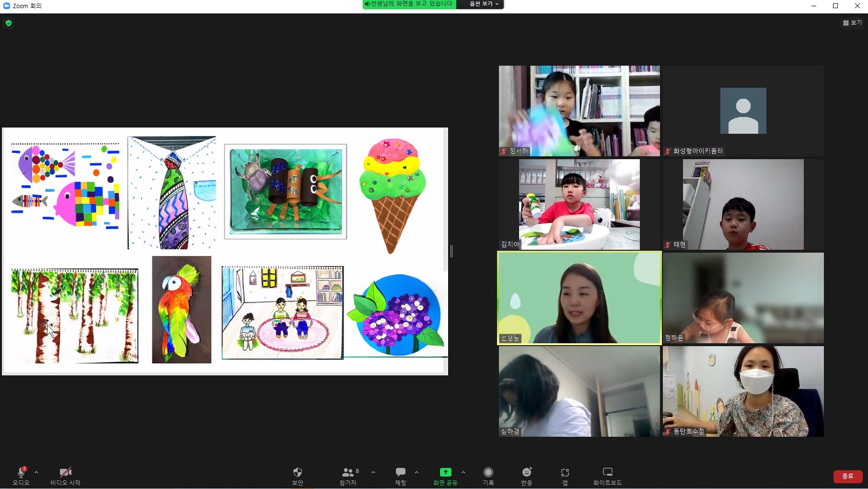Open the Whiteboard (화이트보드) icon
This screenshot has width=868, height=489.
(x=607, y=473)
